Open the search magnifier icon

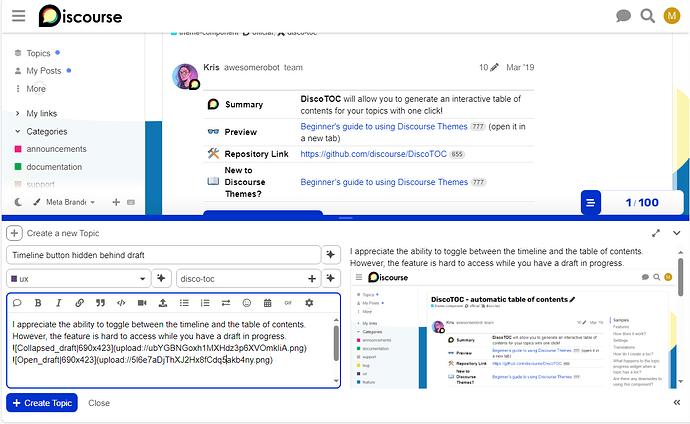click(647, 16)
